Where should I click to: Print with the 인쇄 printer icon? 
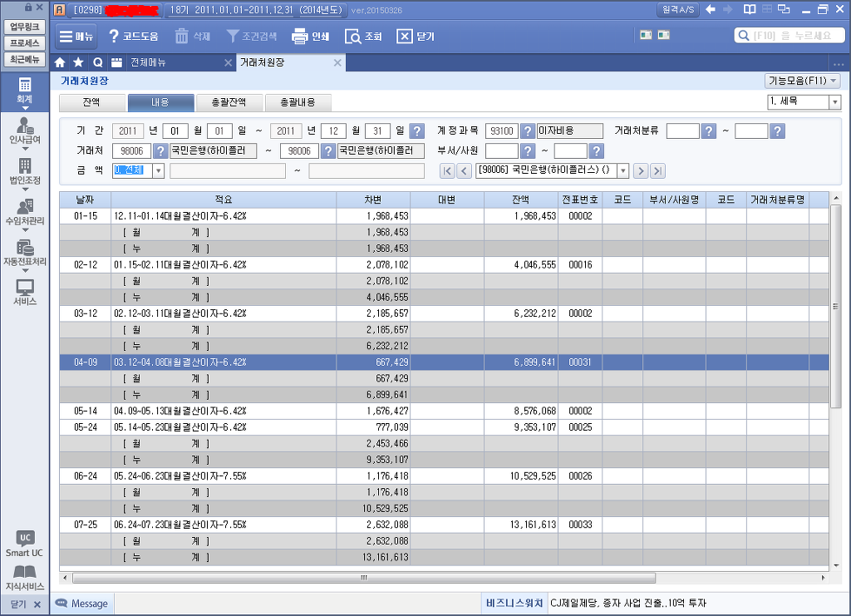311,37
